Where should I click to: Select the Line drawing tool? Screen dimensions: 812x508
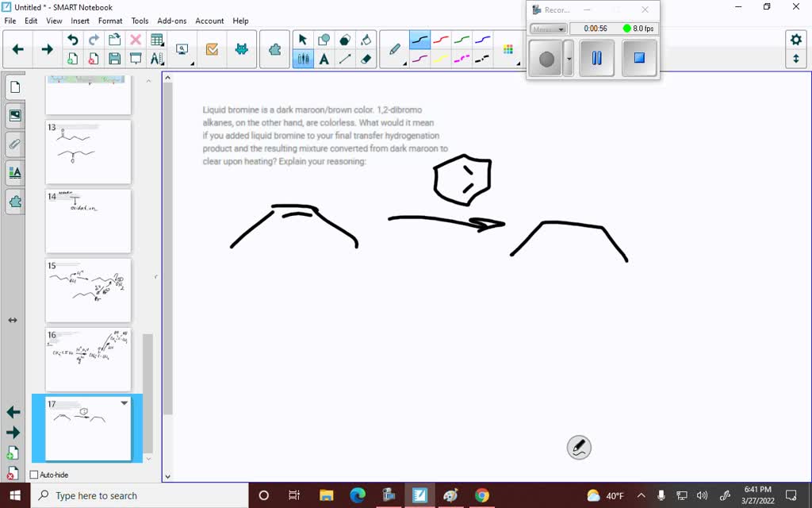[x=345, y=58]
